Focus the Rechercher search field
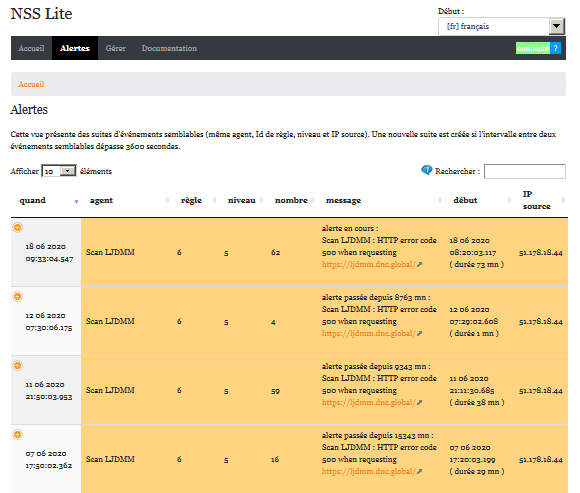580x493 pixels. point(525,171)
